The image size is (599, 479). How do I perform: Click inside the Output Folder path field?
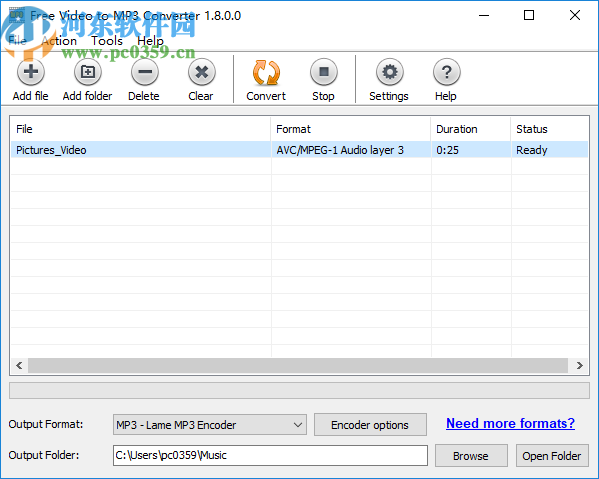pos(270,455)
